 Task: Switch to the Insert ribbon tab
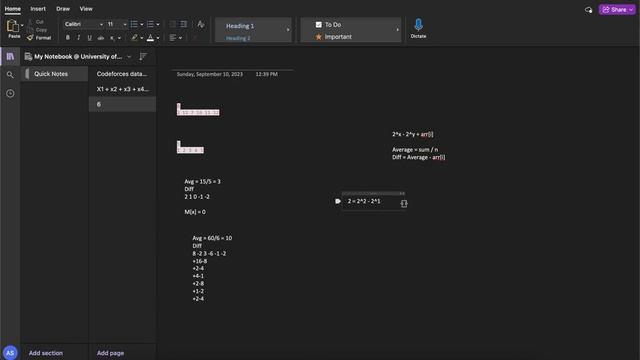[38, 9]
